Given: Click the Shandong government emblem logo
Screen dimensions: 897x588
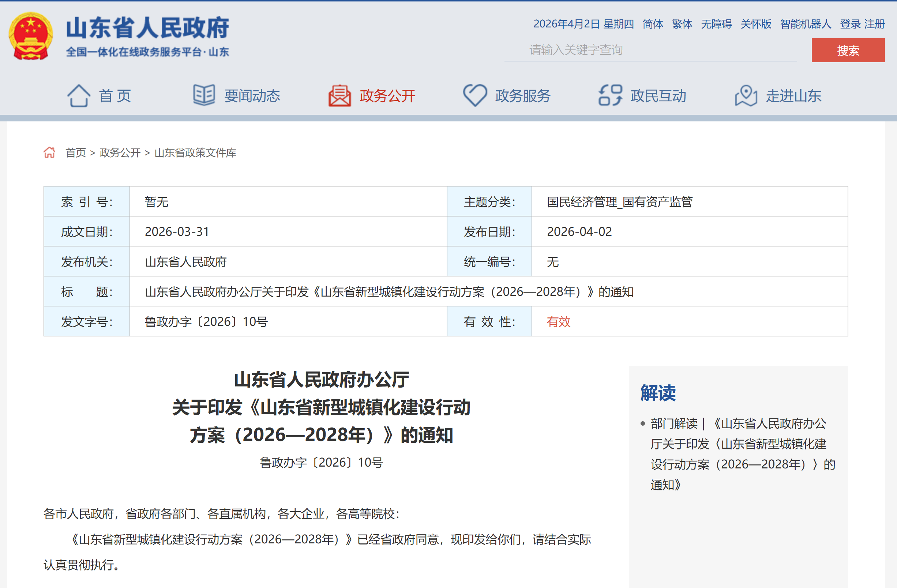Looking at the screenshot, I should [30, 37].
